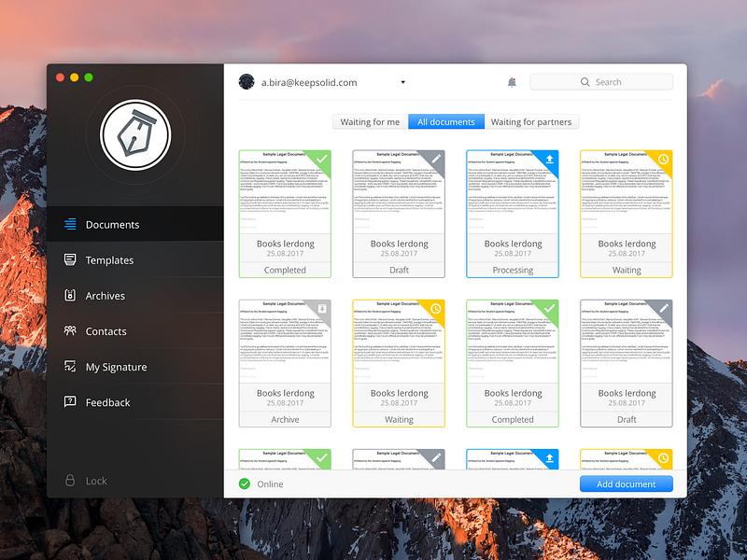Click the Lock padlock icon

[70, 480]
